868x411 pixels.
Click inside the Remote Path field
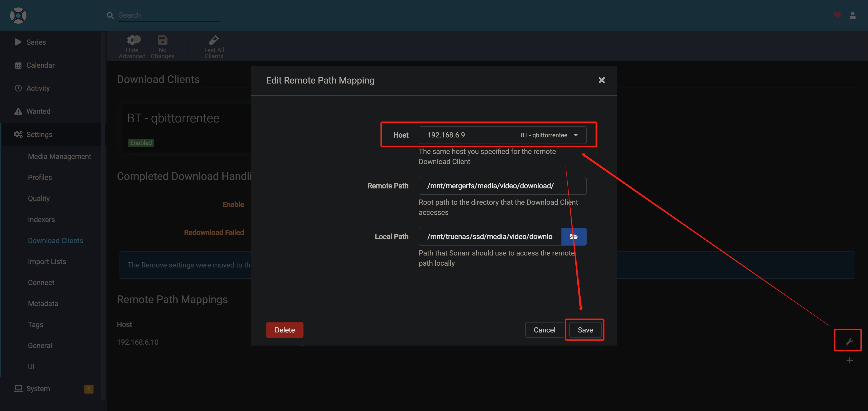(502, 186)
